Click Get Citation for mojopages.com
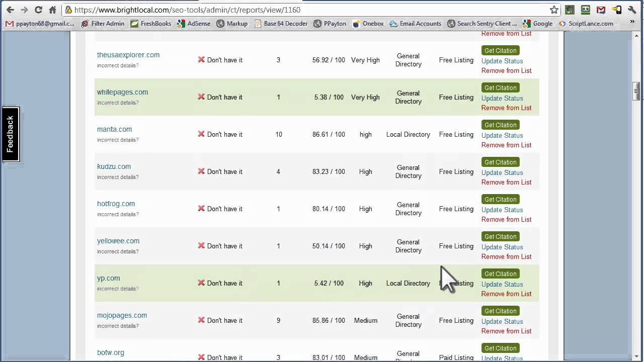Image resolution: width=644 pixels, height=362 pixels. (x=500, y=311)
